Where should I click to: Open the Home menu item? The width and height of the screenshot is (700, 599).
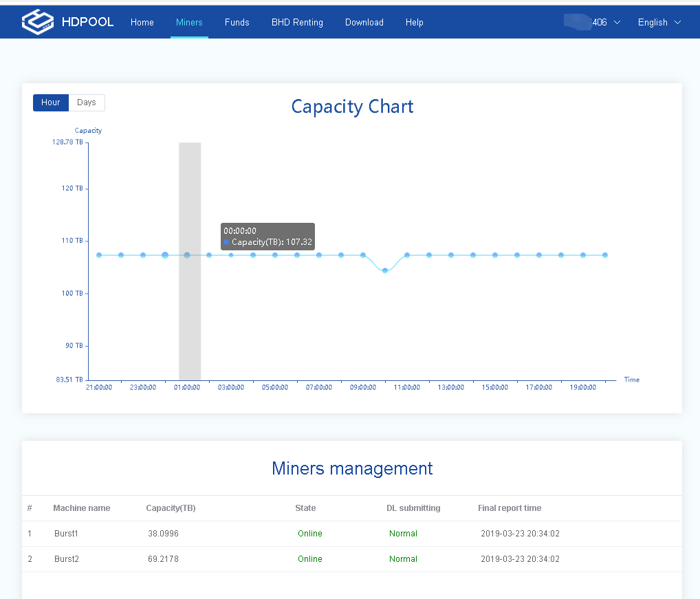[x=142, y=22]
